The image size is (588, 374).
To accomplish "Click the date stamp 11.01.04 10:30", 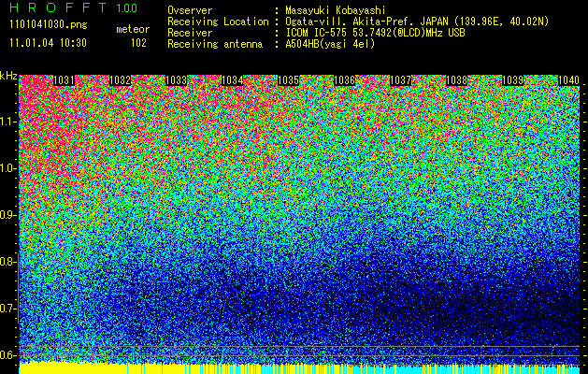I will click(48, 43).
